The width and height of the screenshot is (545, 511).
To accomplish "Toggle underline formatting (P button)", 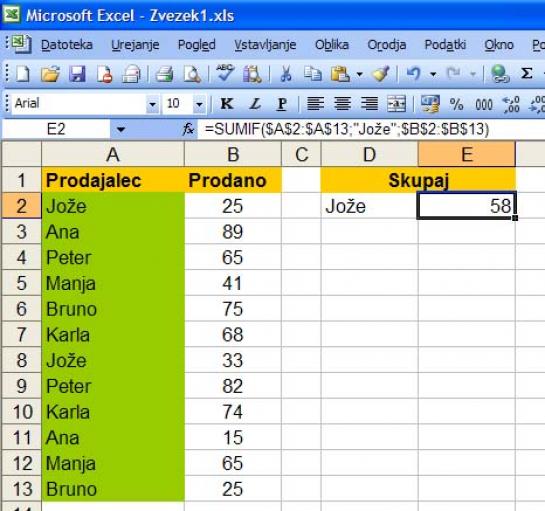I will (x=282, y=103).
